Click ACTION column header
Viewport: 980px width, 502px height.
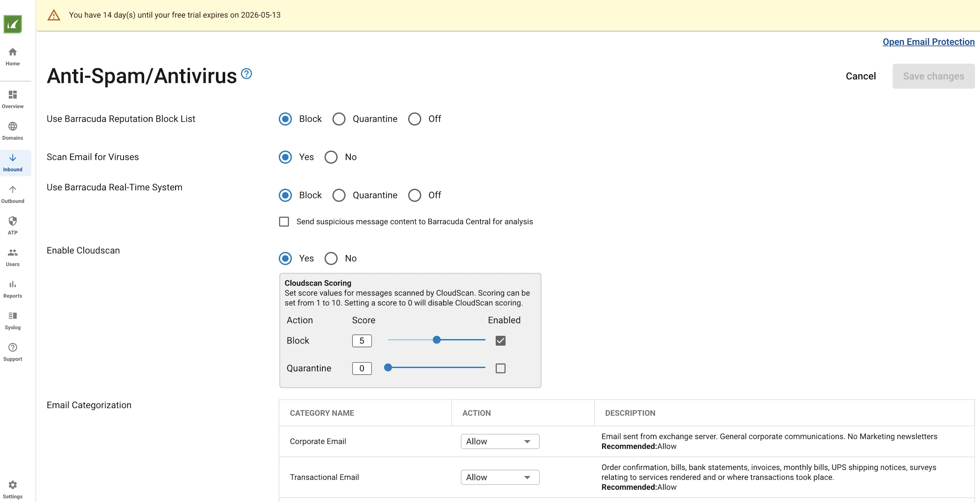pyautogui.click(x=477, y=413)
